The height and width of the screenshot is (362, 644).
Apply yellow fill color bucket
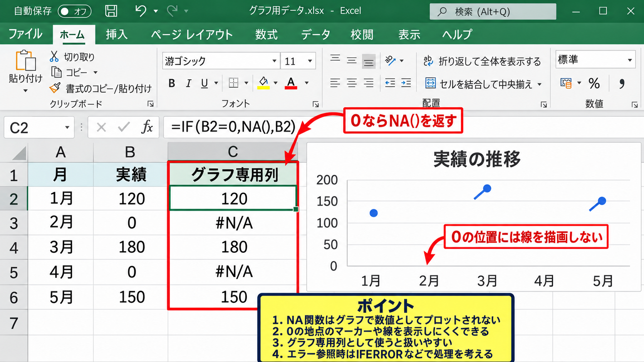pyautogui.click(x=263, y=83)
